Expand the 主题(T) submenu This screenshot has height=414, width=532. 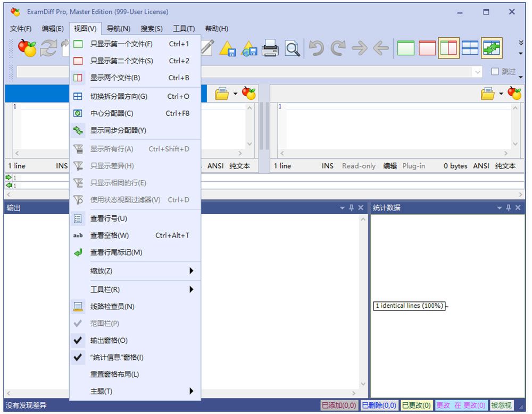[x=135, y=391]
